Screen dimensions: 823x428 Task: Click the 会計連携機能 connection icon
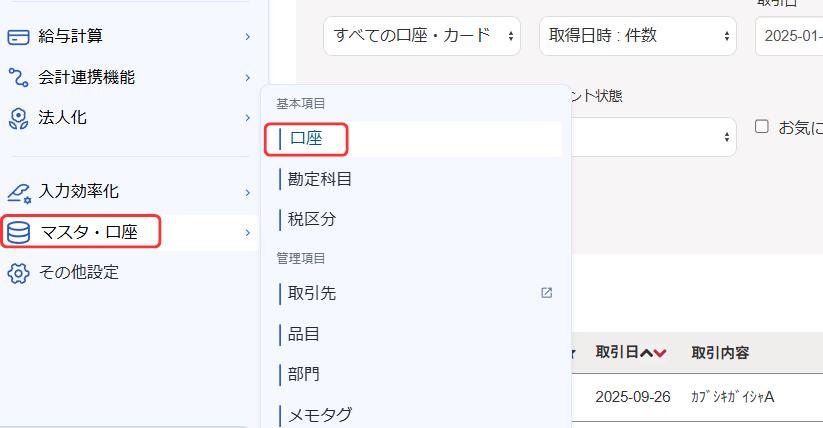18,77
